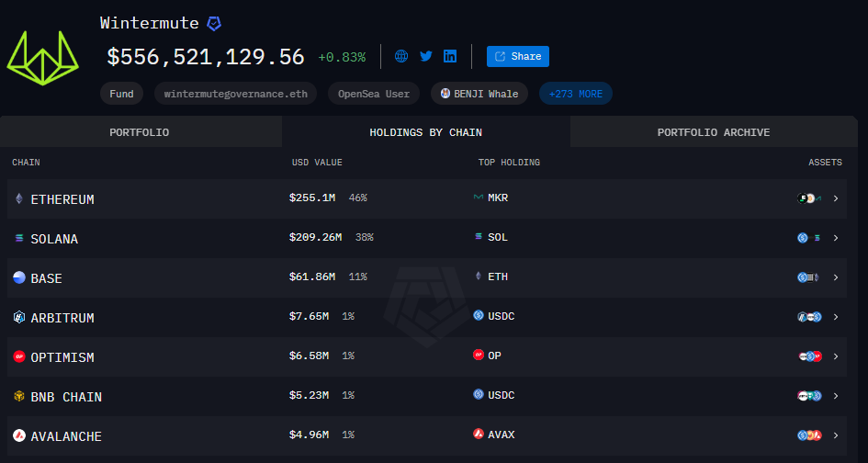
Task: Expand the Optimism row chevron
Action: coord(836,356)
